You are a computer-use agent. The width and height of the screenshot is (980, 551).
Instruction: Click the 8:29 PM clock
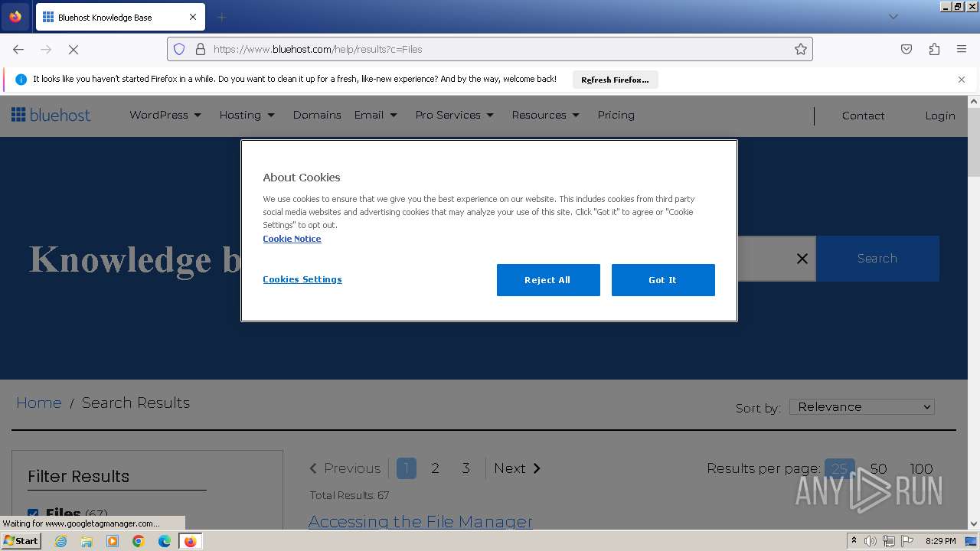coord(940,541)
